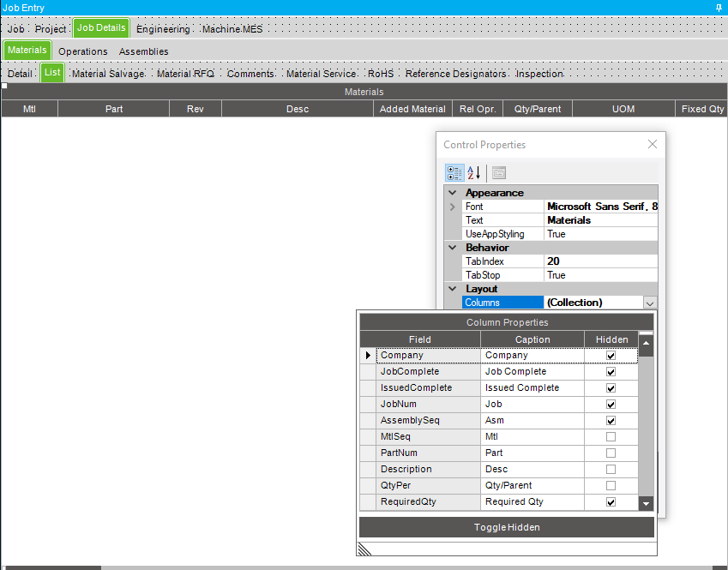The image size is (728, 570).
Task: Select the MtlSeq field cell
Action: (x=428, y=437)
